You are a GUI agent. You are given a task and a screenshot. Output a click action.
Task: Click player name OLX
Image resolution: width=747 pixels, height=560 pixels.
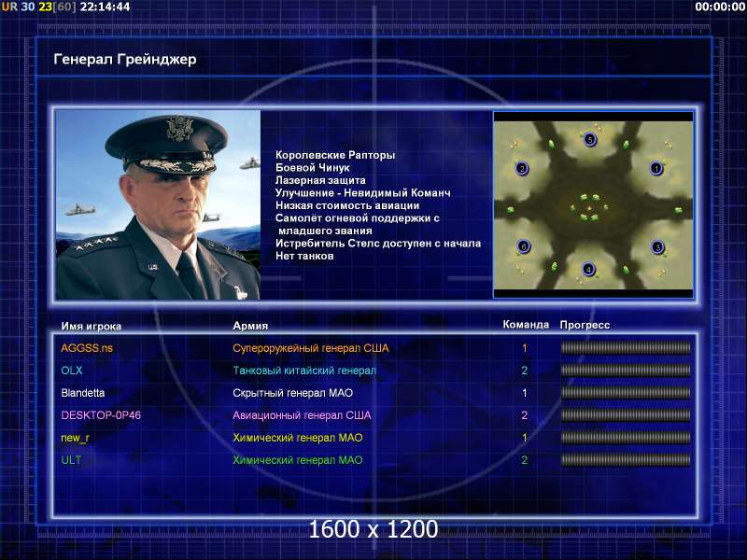[x=72, y=371]
